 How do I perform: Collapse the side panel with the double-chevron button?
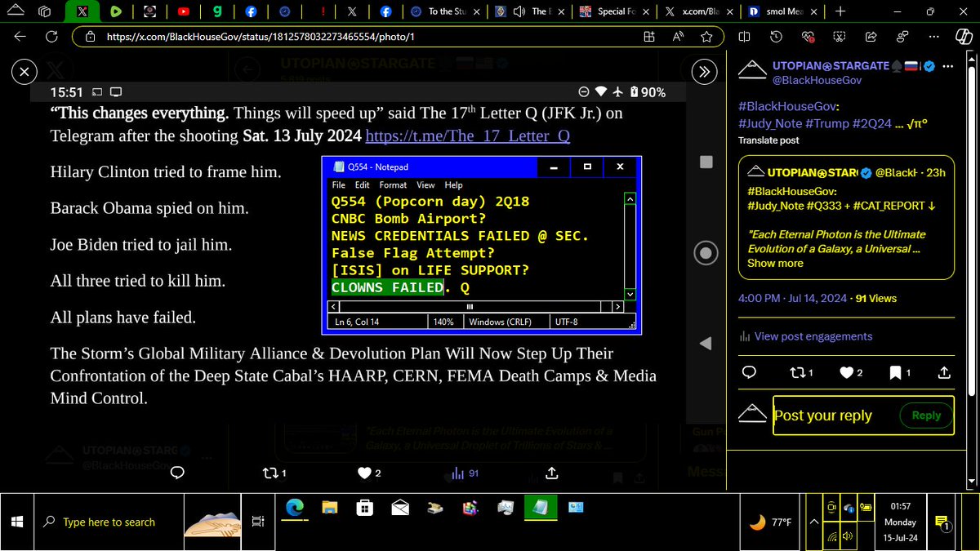click(x=702, y=72)
